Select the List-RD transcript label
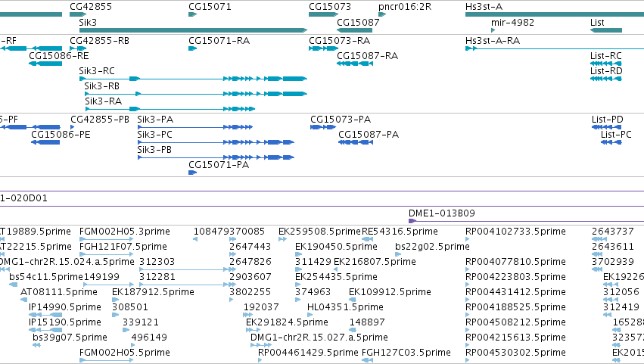This screenshot has width=644, height=364. [606, 71]
